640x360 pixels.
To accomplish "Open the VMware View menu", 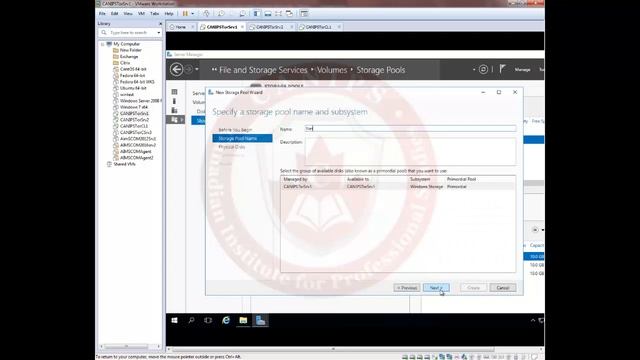I will (x=128, y=13).
